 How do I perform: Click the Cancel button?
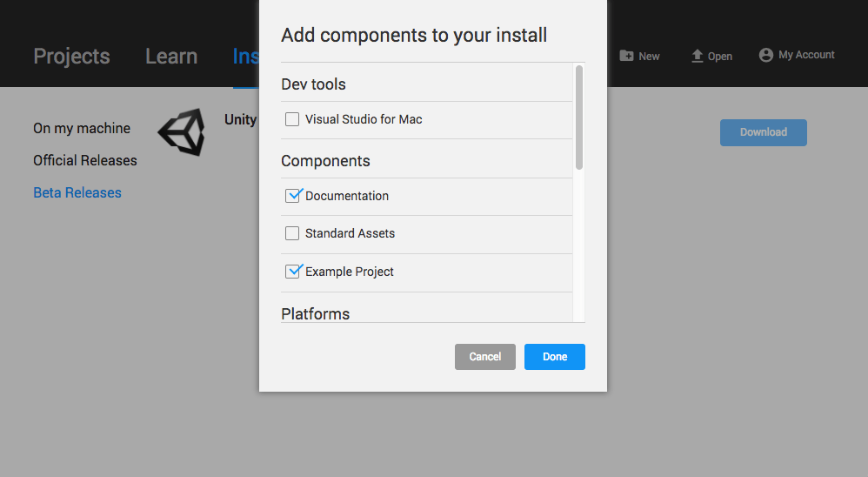485,357
